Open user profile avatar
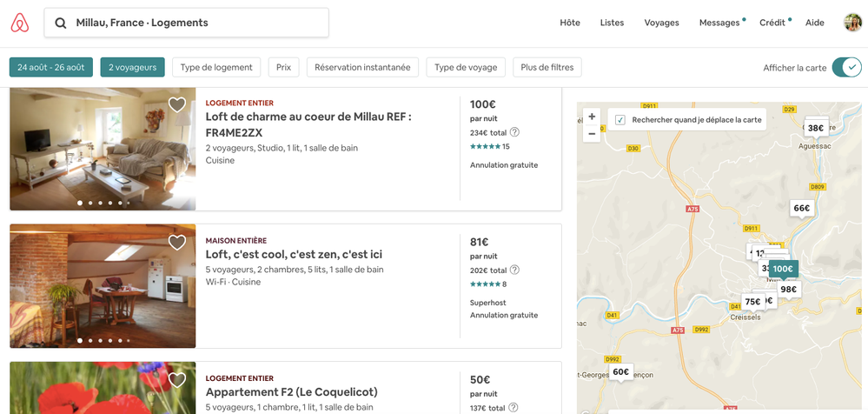Screen dimensions: 868x414 coord(852,23)
